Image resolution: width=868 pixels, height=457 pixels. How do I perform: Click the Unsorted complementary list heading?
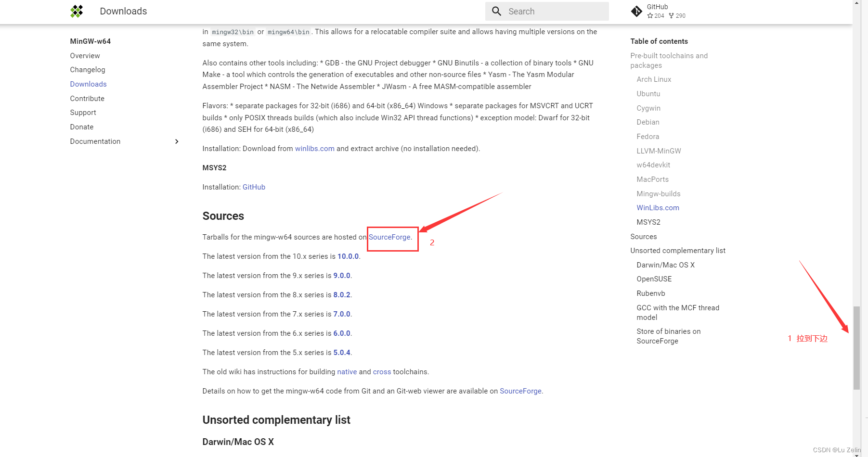click(276, 420)
